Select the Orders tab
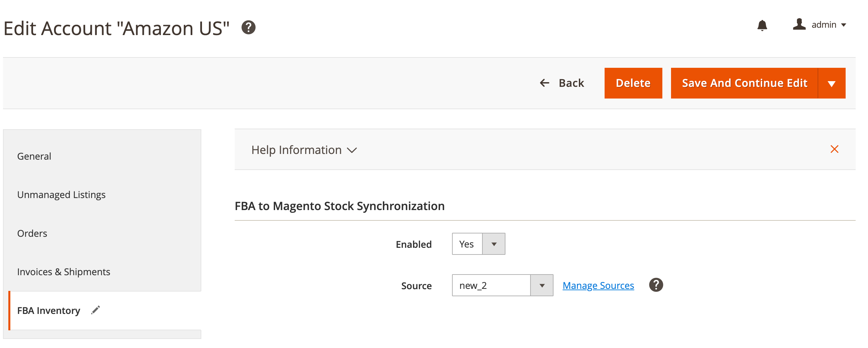This screenshot has width=868, height=348. coord(32,233)
